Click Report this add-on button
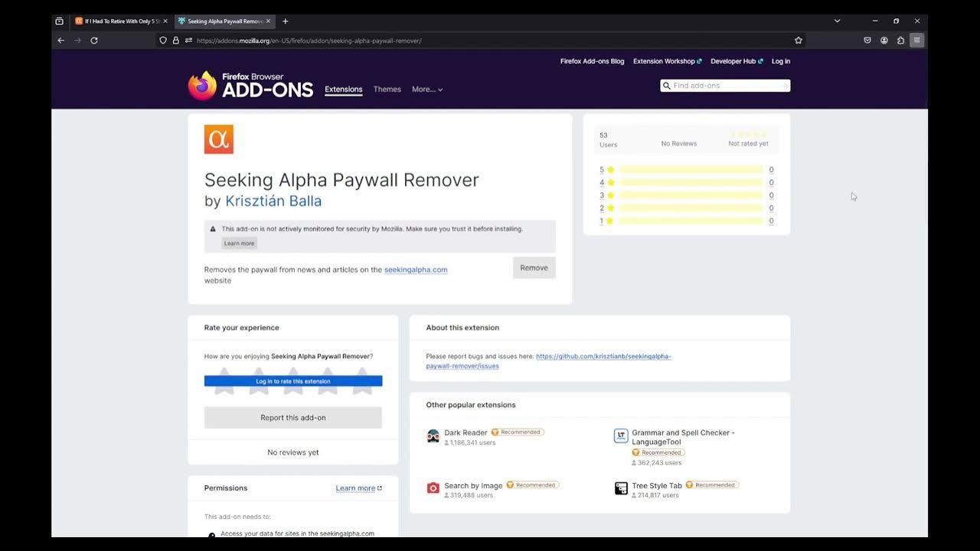This screenshot has width=980, height=551. 293,418
